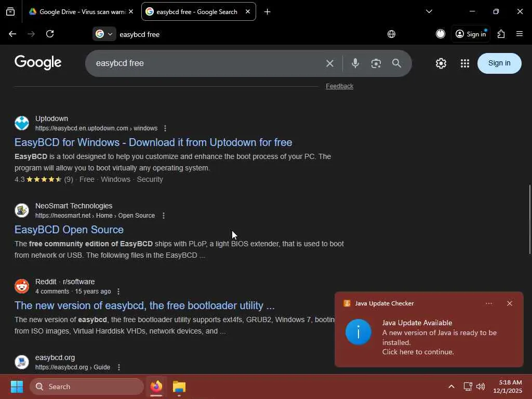Click the page vertical scrollbar thumb
The image size is (532, 399).
click(x=529, y=219)
